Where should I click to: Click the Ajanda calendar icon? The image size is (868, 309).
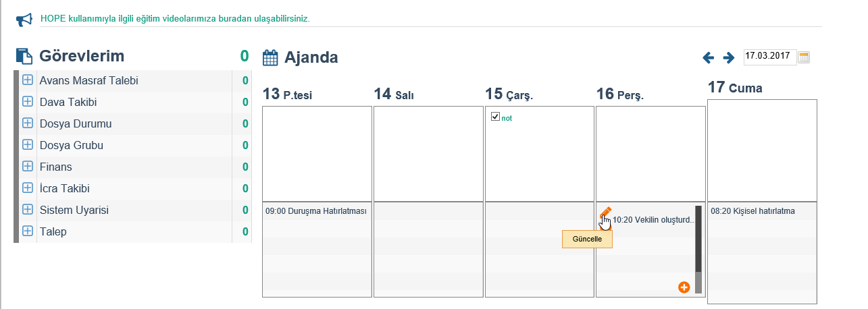[270, 57]
